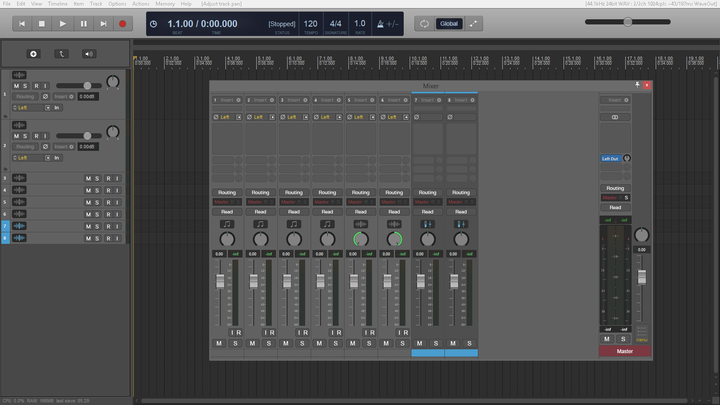
Task: Click track 1 volume slider in track panel
Action: pos(79,86)
